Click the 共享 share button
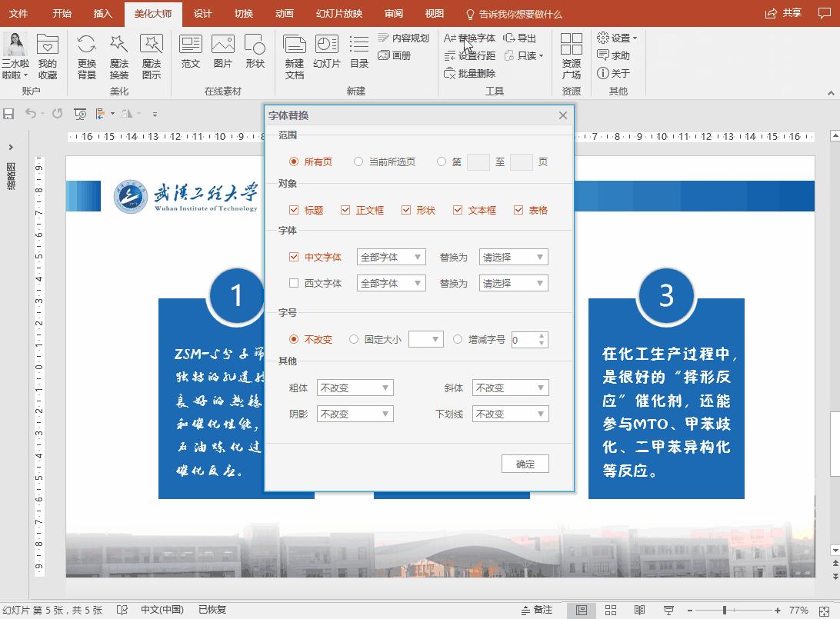Image resolution: width=840 pixels, height=619 pixels. coord(782,13)
